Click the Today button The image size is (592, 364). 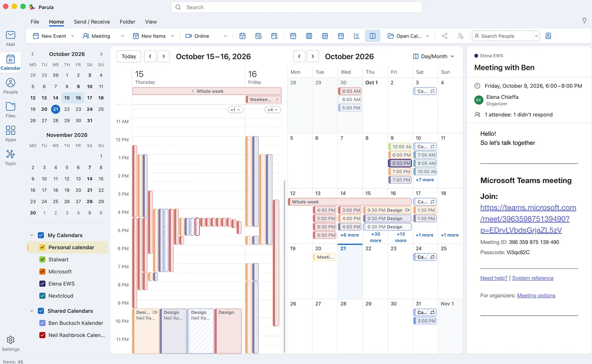(x=129, y=57)
